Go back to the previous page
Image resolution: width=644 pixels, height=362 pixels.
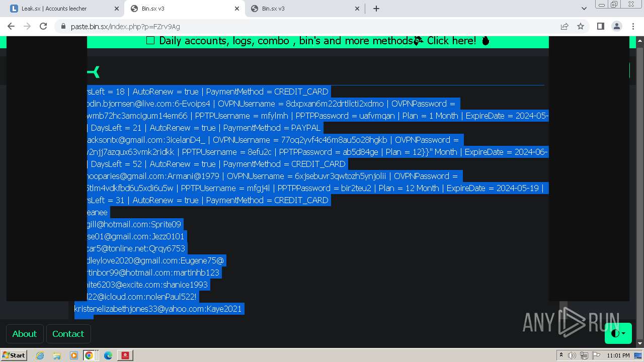click(11, 26)
